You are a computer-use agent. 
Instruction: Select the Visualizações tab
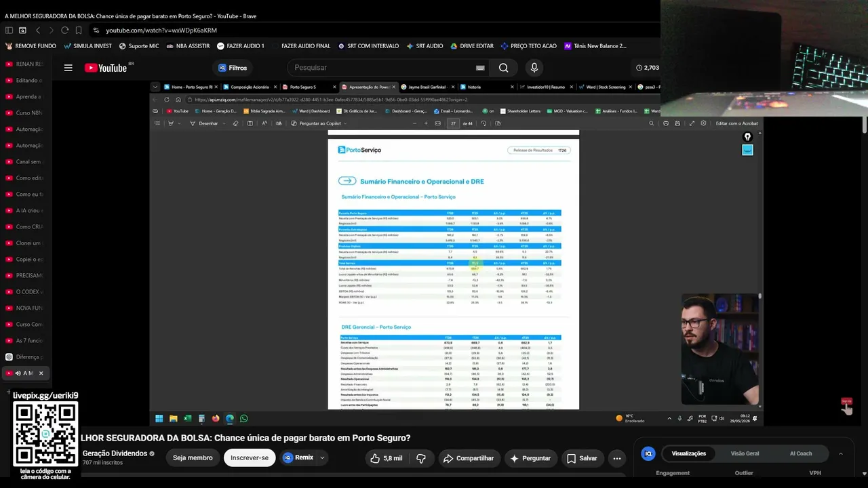tap(689, 453)
